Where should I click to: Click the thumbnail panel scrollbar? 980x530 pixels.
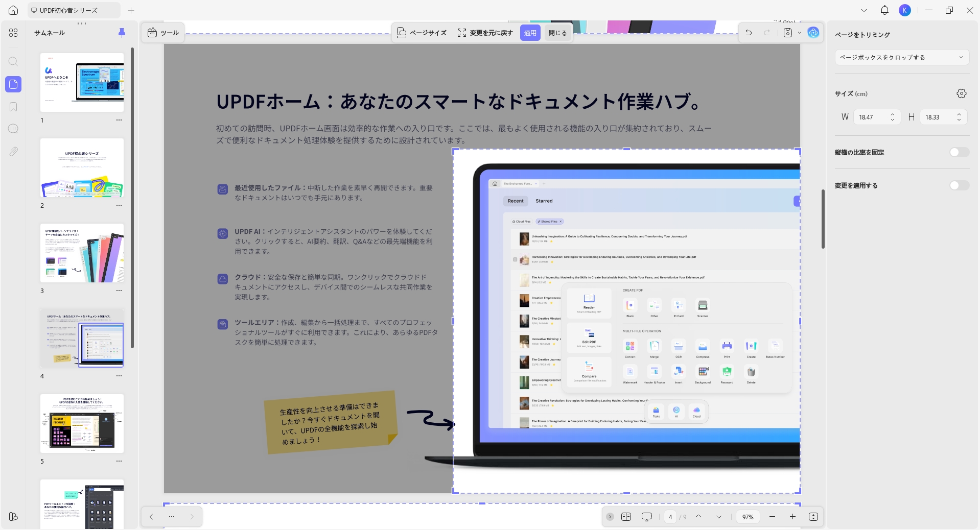click(x=132, y=198)
